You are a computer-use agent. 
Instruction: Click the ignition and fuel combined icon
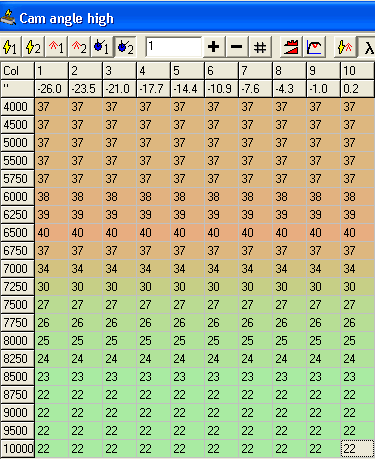tap(345, 47)
